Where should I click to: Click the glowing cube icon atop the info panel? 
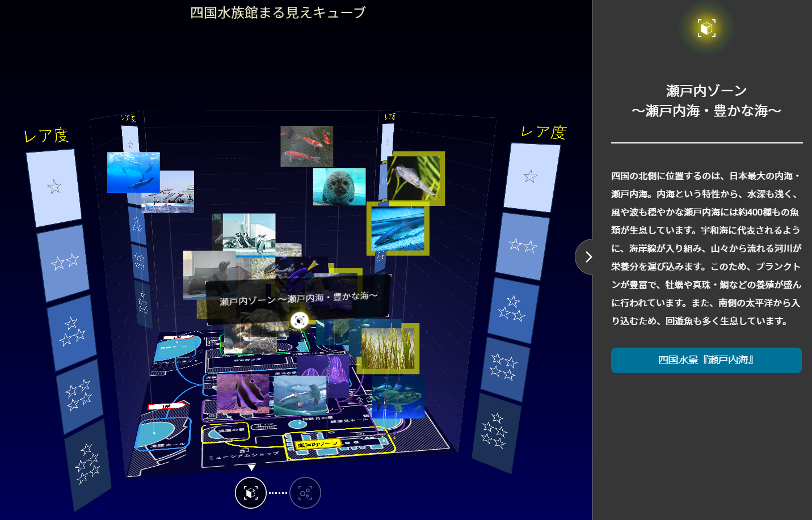706,28
